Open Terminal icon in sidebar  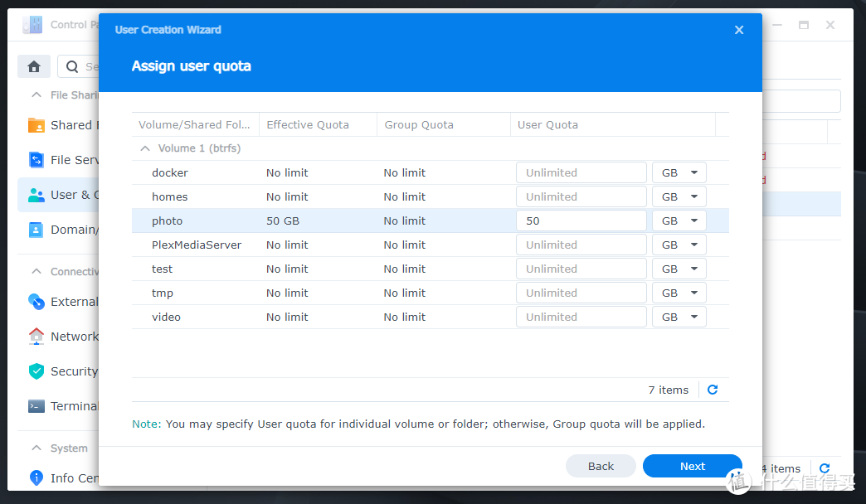[x=36, y=406]
